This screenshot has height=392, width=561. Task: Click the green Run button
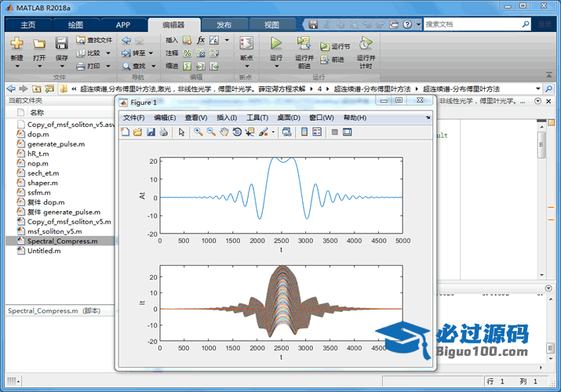pos(276,43)
